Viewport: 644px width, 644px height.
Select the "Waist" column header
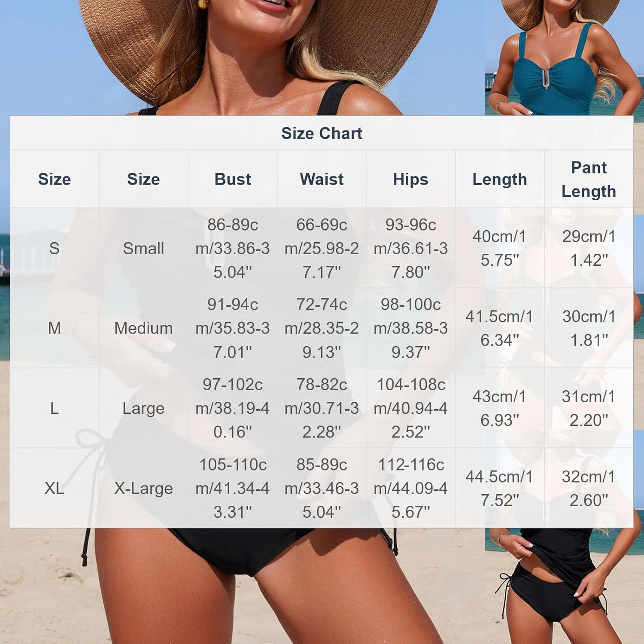click(322, 179)
